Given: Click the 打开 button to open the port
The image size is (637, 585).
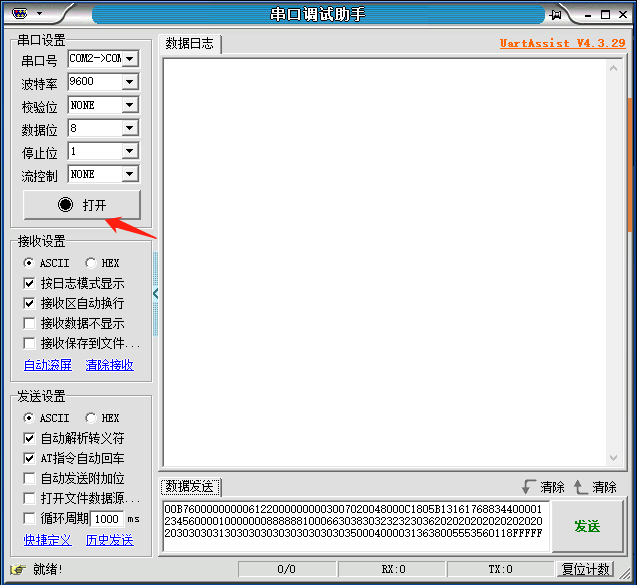Looking at the screenshot, I should 82,205.
